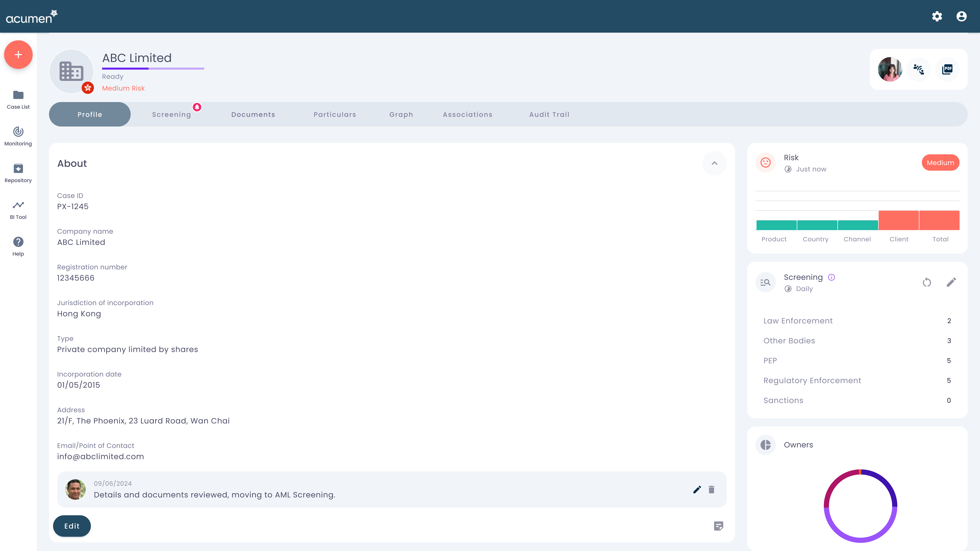Open the Case List sidebar item
The width and height of the screenshot is (980, 551).
click(18, 100)
